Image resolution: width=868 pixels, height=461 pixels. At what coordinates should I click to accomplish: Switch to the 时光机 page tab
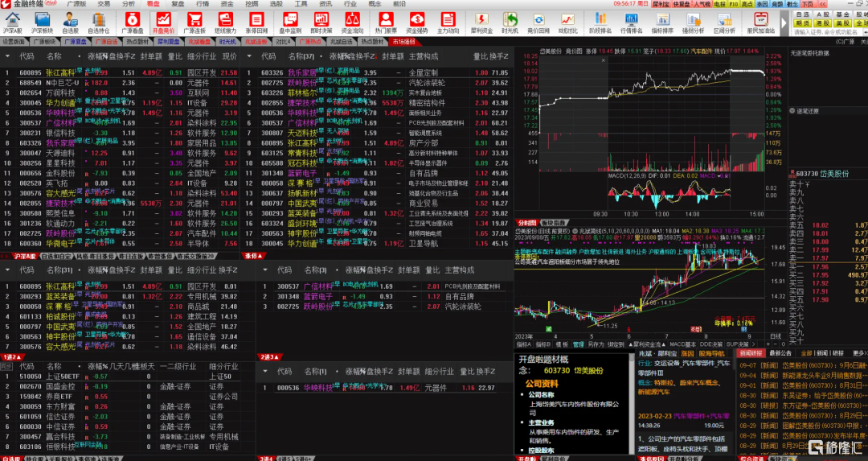click(x=227, y=42)
